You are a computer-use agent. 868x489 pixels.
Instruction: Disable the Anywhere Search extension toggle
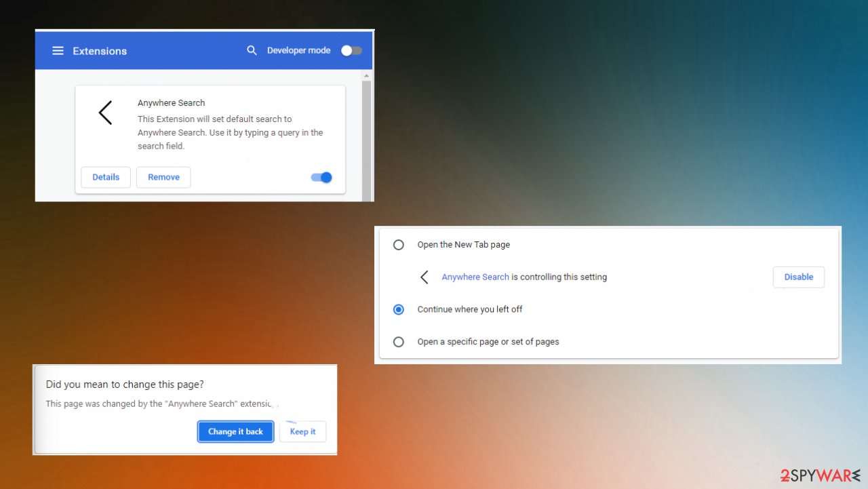point(321,178)
